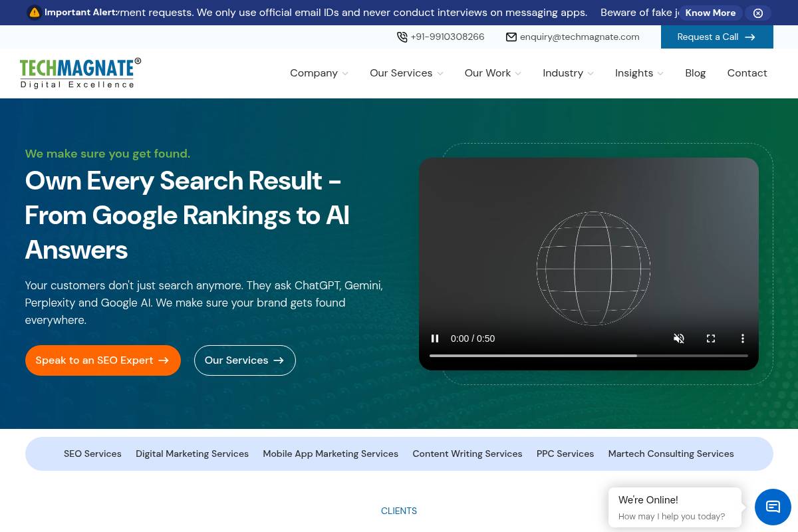Image resolution: width=798 pixels, height=532 pixels.
Task: Expand the Insights chevron
Action: coord(660,74)
